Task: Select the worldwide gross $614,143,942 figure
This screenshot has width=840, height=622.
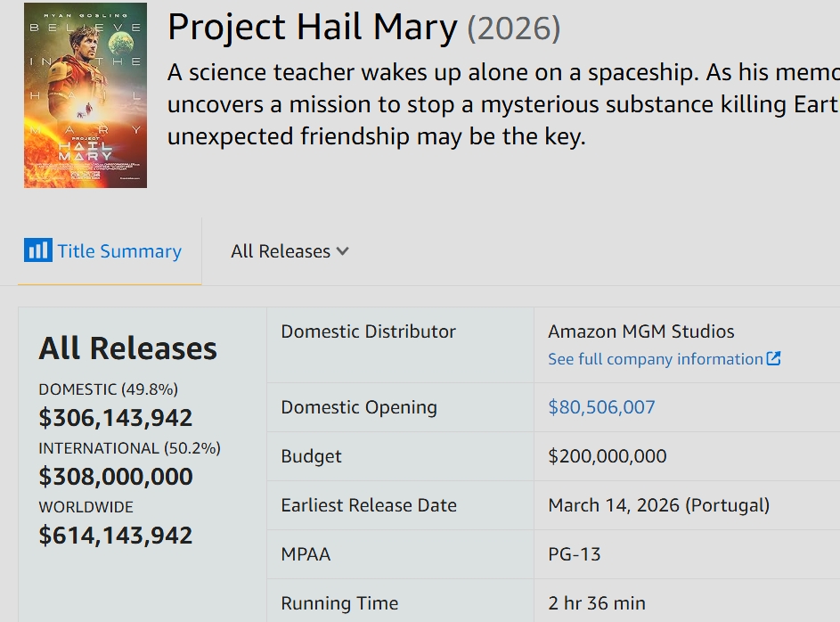Action: 116,536
